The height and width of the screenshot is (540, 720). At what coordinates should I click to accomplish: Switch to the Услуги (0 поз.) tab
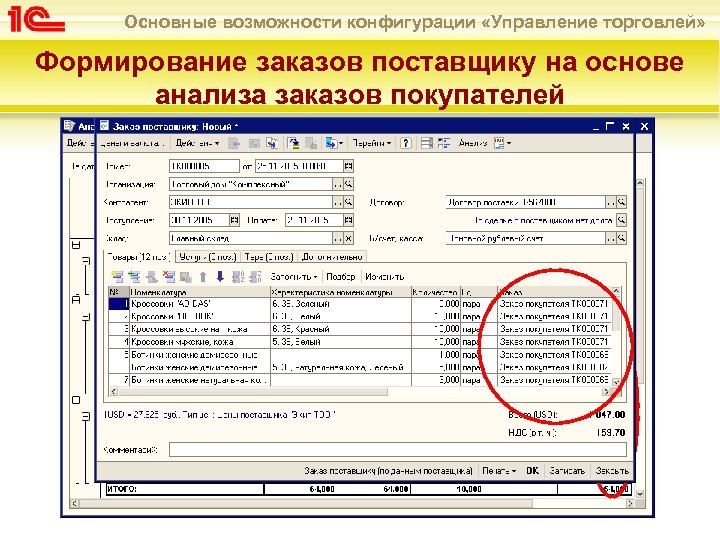[208, 257]
